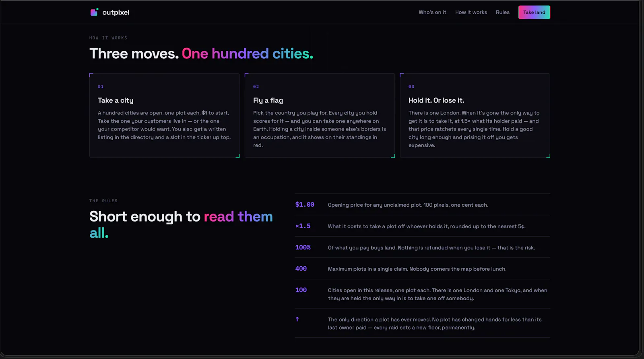The height and width of the screenshot is (359, 644).
Task: Click the Take land button
Action: pos(534,12)
